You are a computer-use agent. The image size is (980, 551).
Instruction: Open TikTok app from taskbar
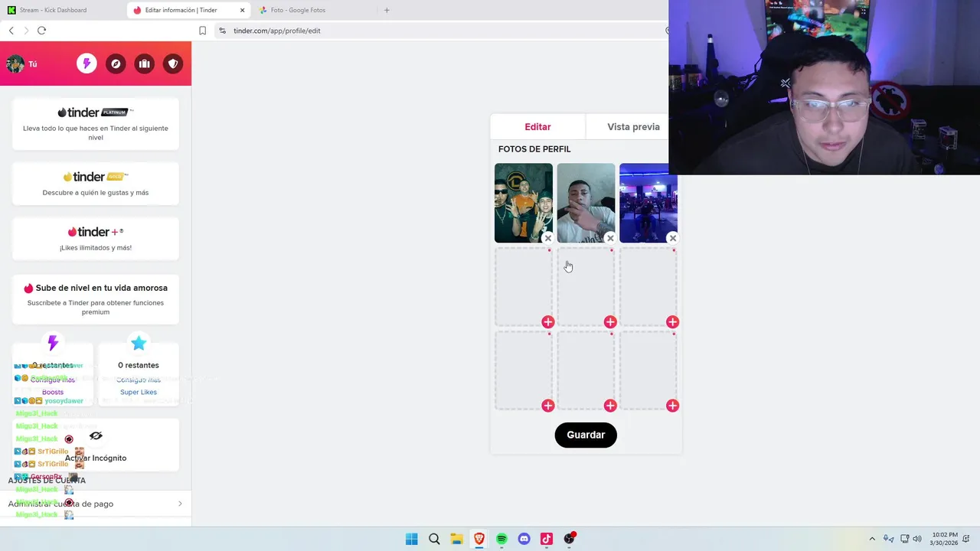(x=547, y=539)
